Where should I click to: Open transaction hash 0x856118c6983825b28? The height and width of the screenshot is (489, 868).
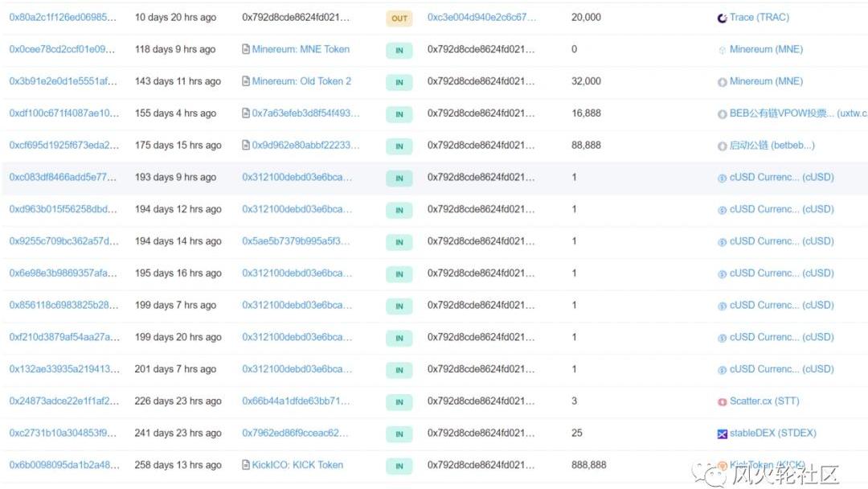63,305
